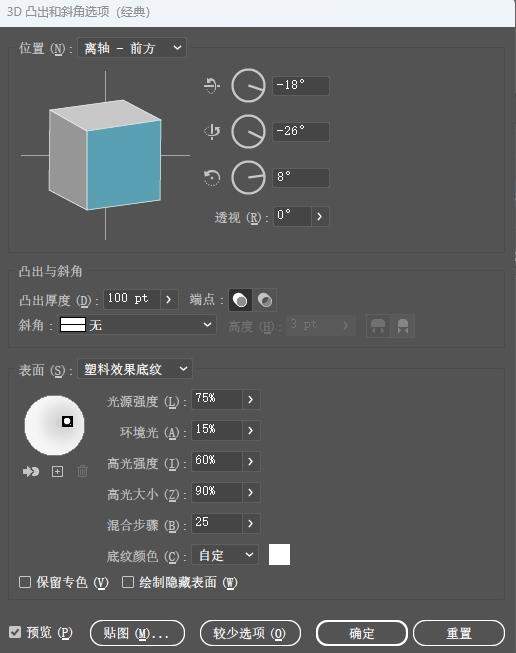This screenshot has height=653, width=516.
Task: Toggle the 预览 preview checkbox
Action: tap(15, 632)
